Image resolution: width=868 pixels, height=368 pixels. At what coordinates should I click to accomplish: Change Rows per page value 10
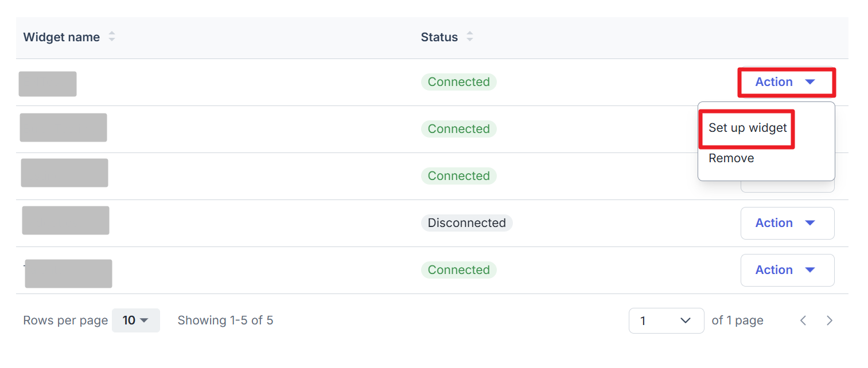coord(135,320)
